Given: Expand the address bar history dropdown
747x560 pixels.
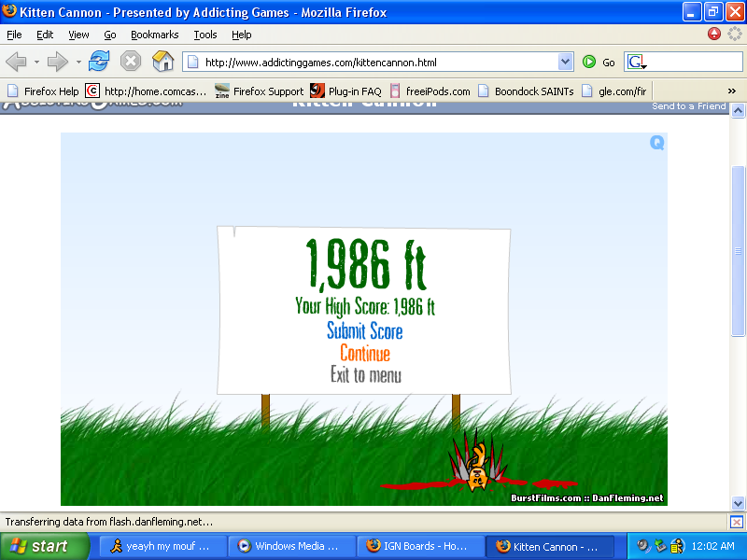Looking at the screenshot, I should click(x=565, y=62).
